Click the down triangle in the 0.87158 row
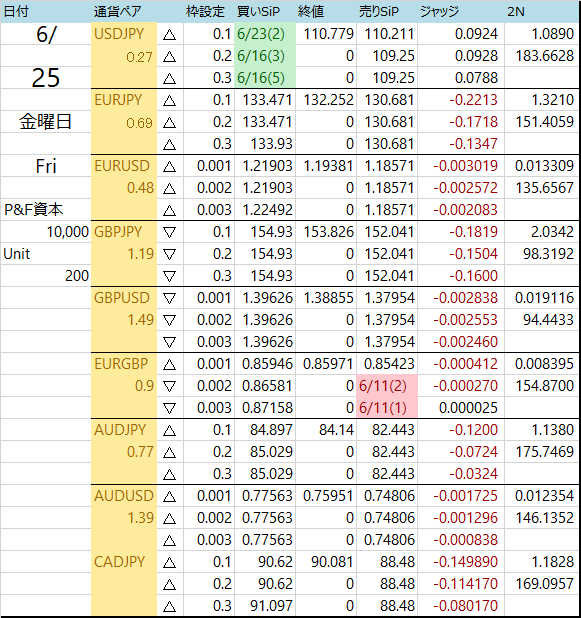The height and width of the screenshot is (618, 581). click(x=169, y=408)
